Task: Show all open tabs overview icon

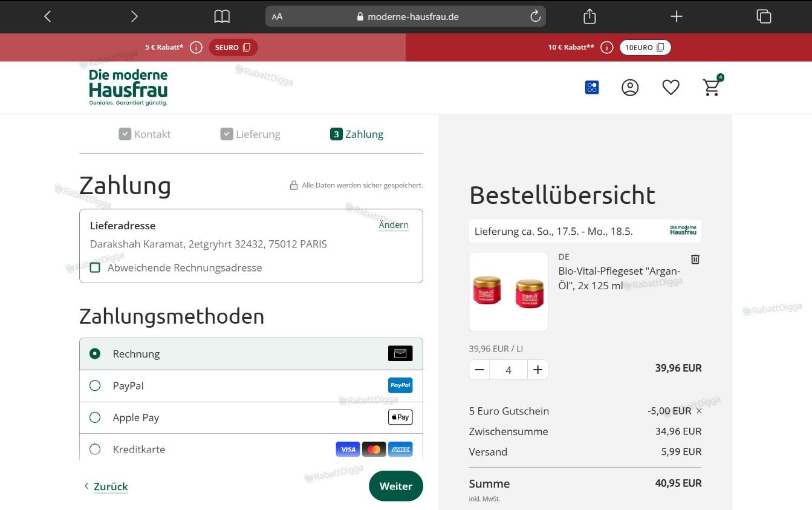Action: (764, 16)
